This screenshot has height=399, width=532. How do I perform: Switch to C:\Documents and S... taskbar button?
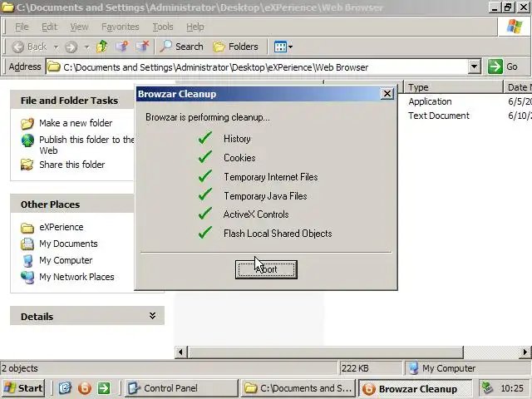tap(298, 388)
